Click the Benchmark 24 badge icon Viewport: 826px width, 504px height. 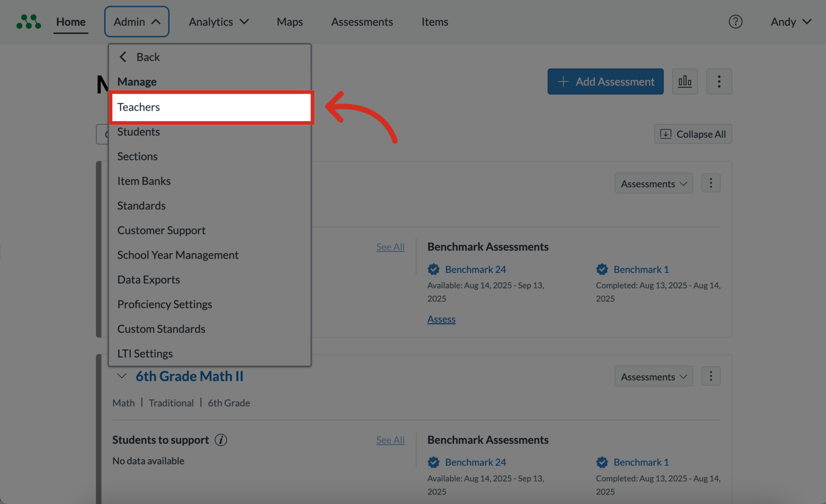pyautogui.click(x=433, y=269)
